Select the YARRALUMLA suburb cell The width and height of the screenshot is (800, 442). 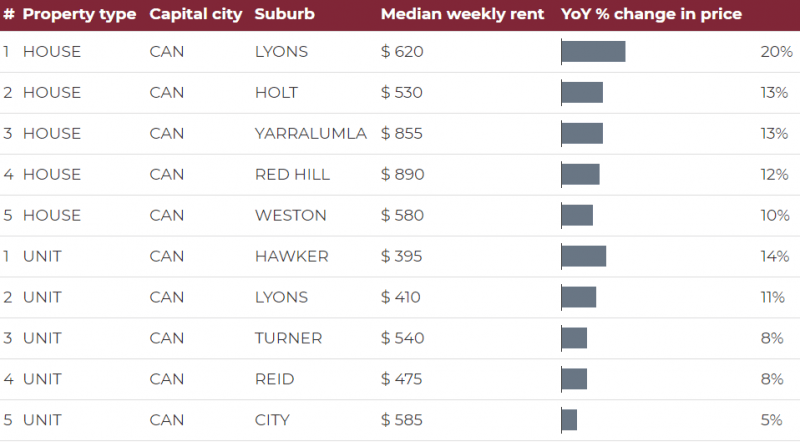coord(310,134)
